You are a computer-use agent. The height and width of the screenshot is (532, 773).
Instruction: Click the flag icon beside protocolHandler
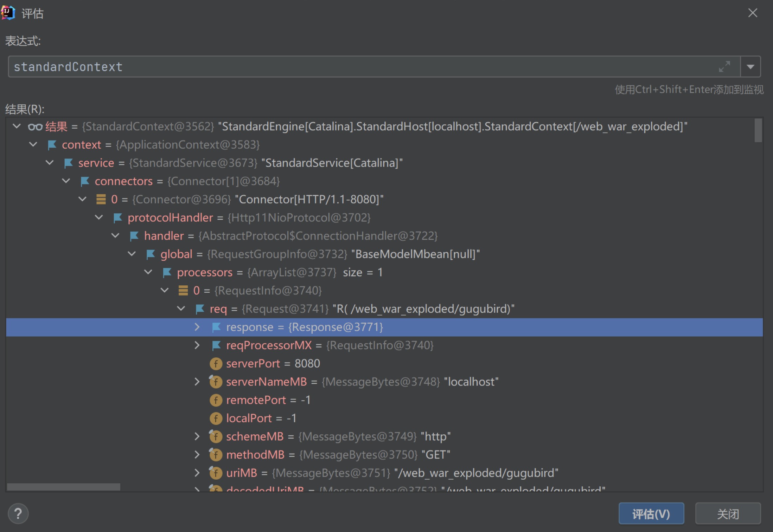(x=117, y=218)
